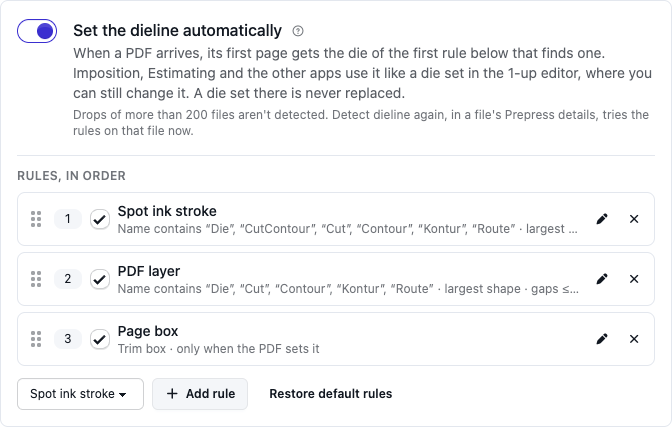This screenshot has height=427, width=672.
Task: Click 'Trim box · only when the PDF sets it' text
Action: click(219, 349)
